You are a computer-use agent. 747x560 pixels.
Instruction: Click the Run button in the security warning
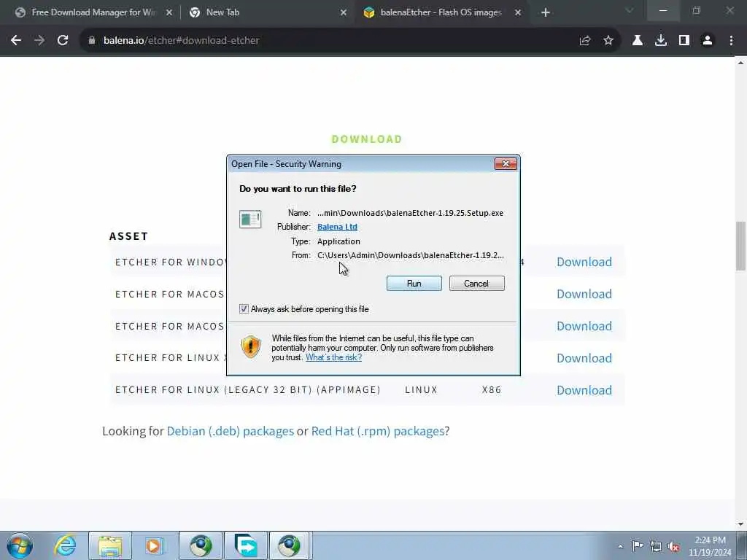click(x=414, y=284)
